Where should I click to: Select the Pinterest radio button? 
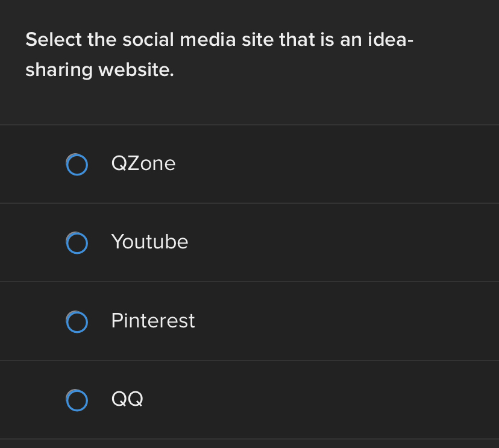point(77,321)
